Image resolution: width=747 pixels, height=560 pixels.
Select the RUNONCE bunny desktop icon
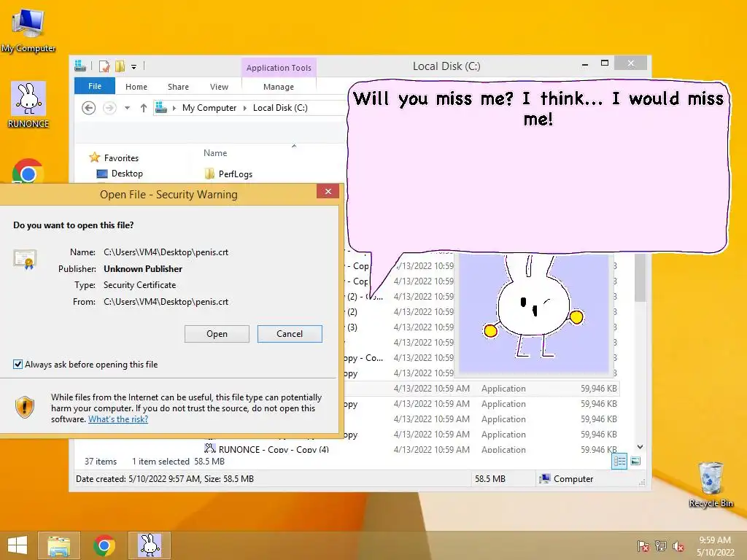point(28,105)
